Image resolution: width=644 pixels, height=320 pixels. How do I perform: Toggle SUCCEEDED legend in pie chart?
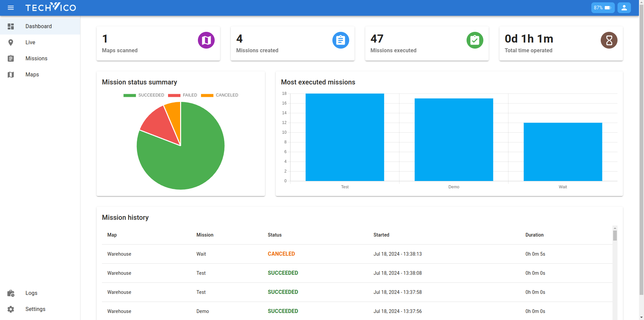coord(144,95)
